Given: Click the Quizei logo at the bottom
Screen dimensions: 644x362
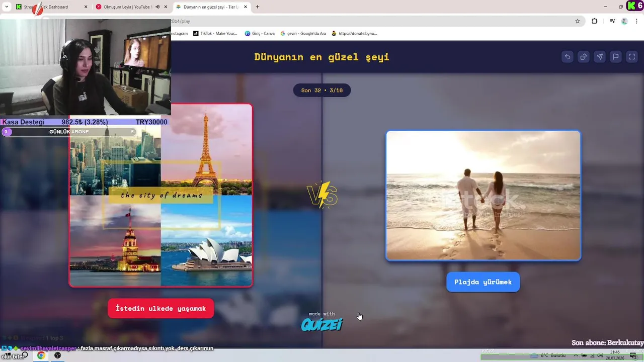Looking at the screenshot, I should click(x=322, y=325).
